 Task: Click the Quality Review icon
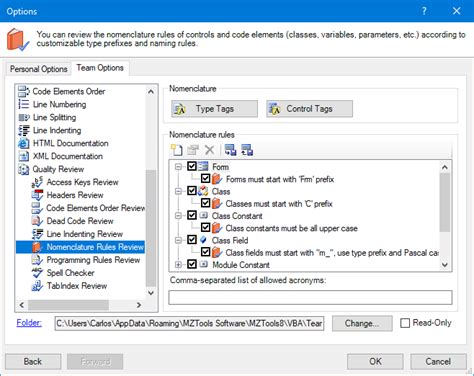[24, 169]
